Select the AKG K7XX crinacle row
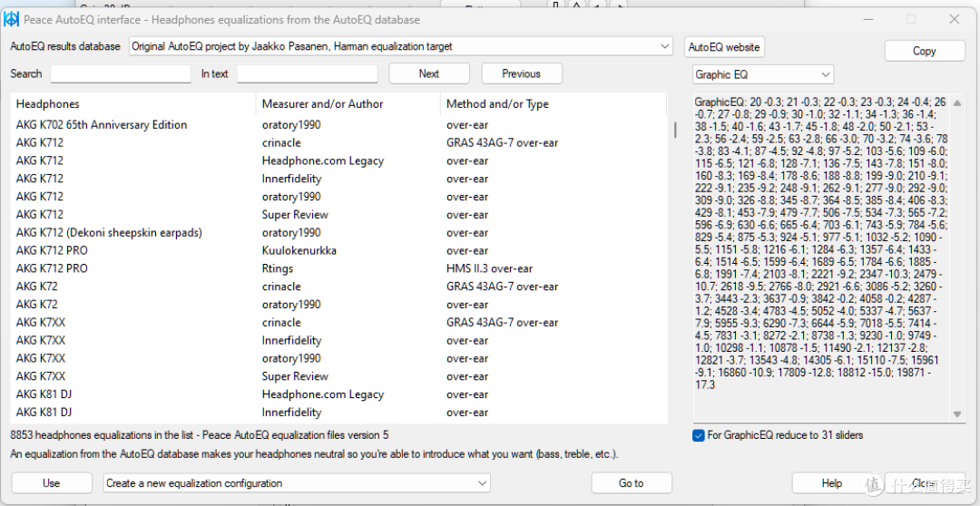 coord(338,323)
